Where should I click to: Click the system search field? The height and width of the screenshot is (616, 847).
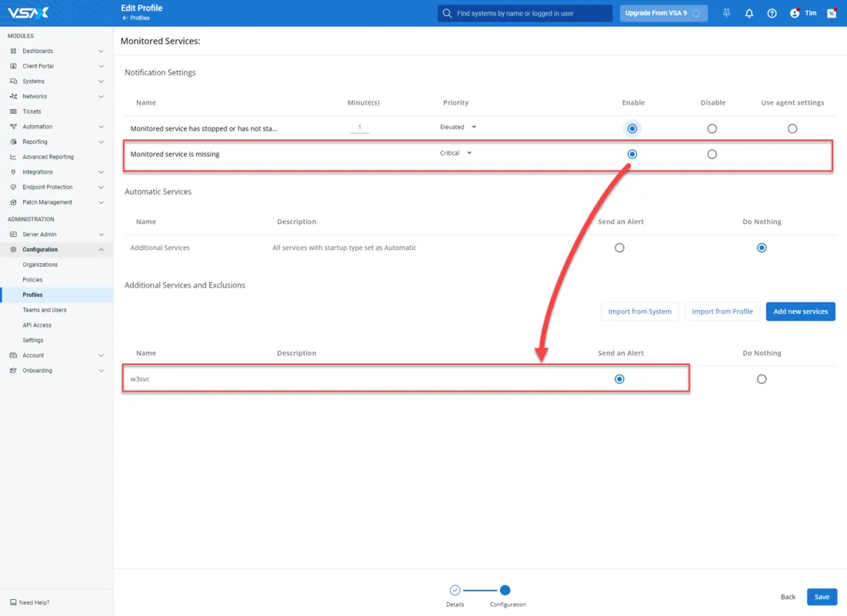(525, 13)
